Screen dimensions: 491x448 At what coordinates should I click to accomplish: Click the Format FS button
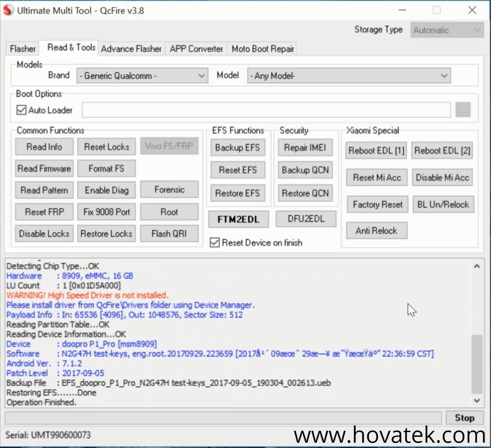coord(106,168)
